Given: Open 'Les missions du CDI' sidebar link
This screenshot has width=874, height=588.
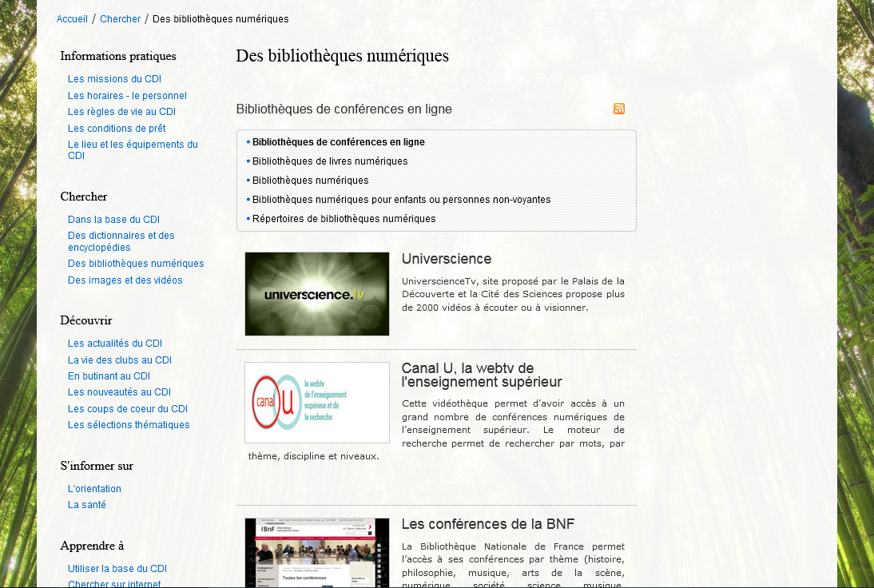Looking at the screenshot, I should pyautogui.click(x=114, y=79).
